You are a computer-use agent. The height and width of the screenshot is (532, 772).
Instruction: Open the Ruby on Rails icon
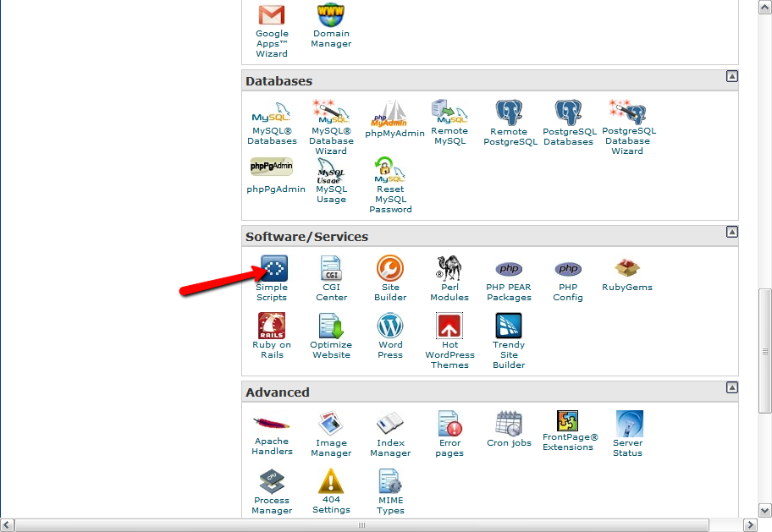(271, 326)
